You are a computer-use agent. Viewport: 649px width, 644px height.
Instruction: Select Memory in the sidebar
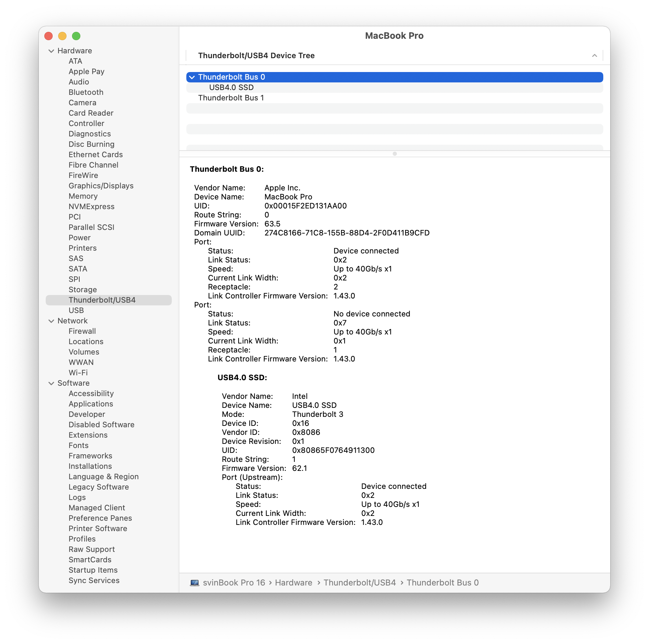pyautogui.click(x=83, y=196)
